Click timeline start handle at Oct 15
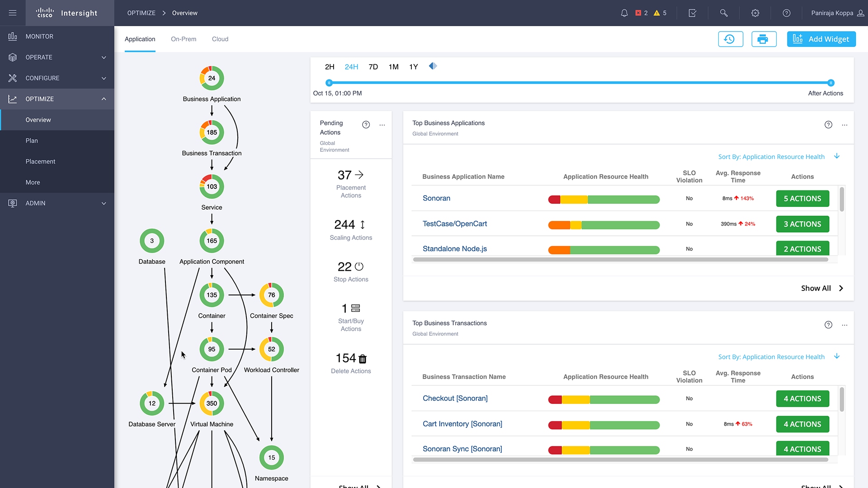This screenshot has width=868, height=488. tap(329, 83)
